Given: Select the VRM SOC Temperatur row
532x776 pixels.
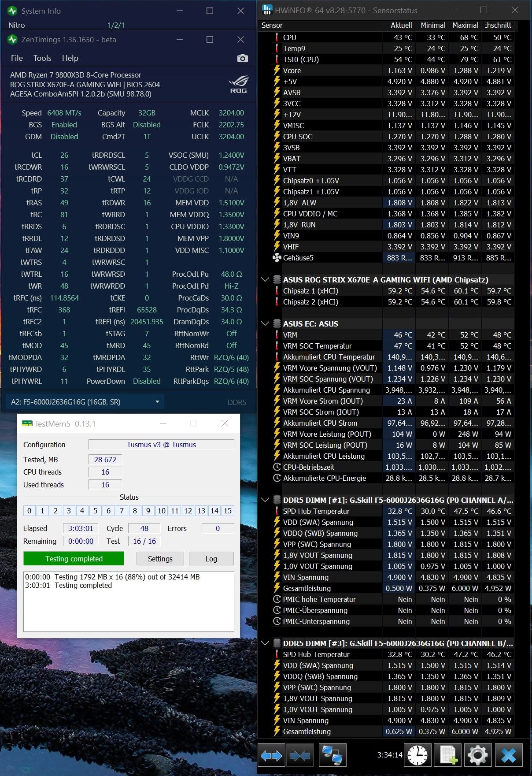Looking at the screenshot, I should tap(386, 346).
